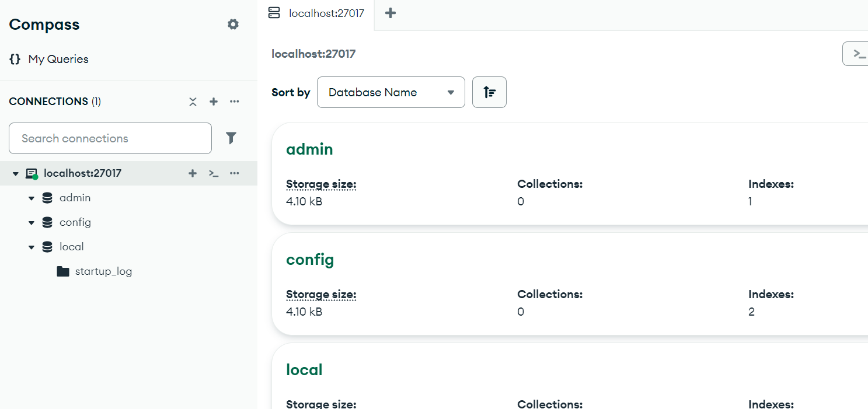Click admin card Storage size label
The image size is (868, 409).
point(321,184)
